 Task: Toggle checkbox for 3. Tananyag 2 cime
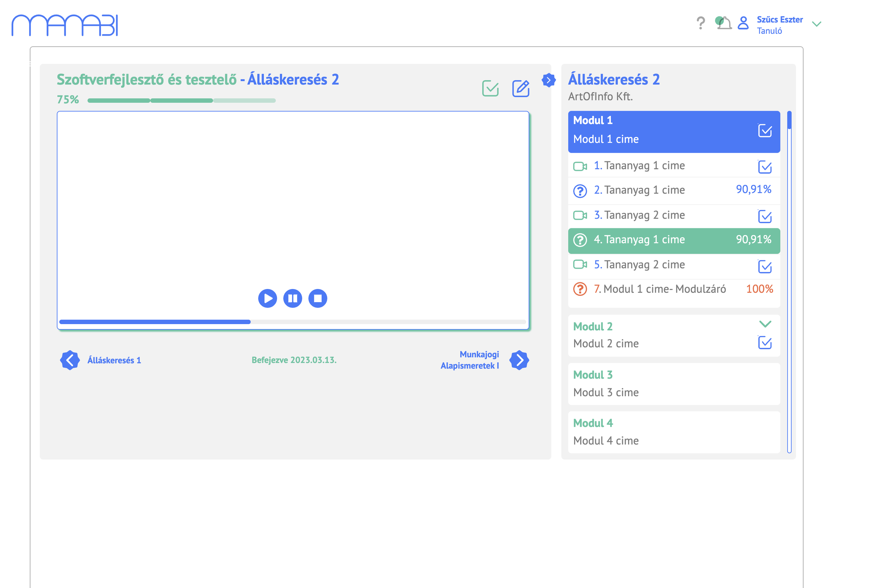tap(764, 216)
